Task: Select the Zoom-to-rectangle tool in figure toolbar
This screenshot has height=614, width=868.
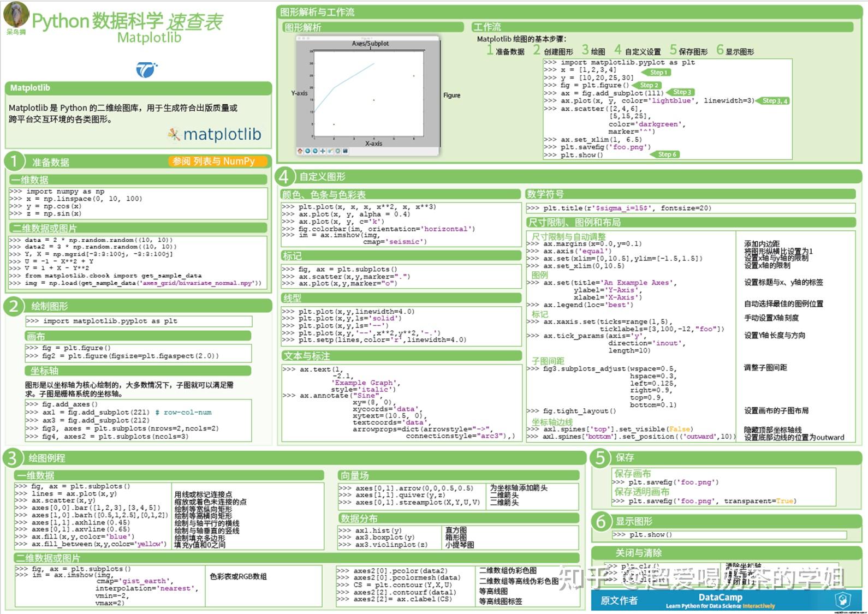Action: point(330,151)
